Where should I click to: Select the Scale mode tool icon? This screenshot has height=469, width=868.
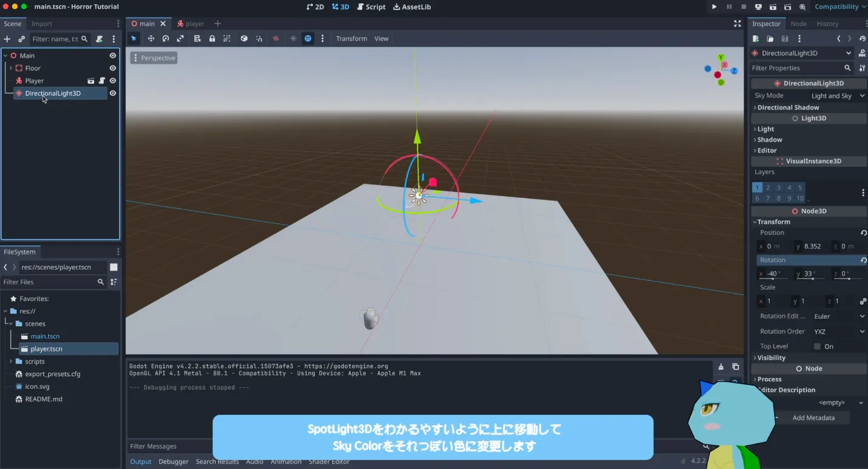180,38
